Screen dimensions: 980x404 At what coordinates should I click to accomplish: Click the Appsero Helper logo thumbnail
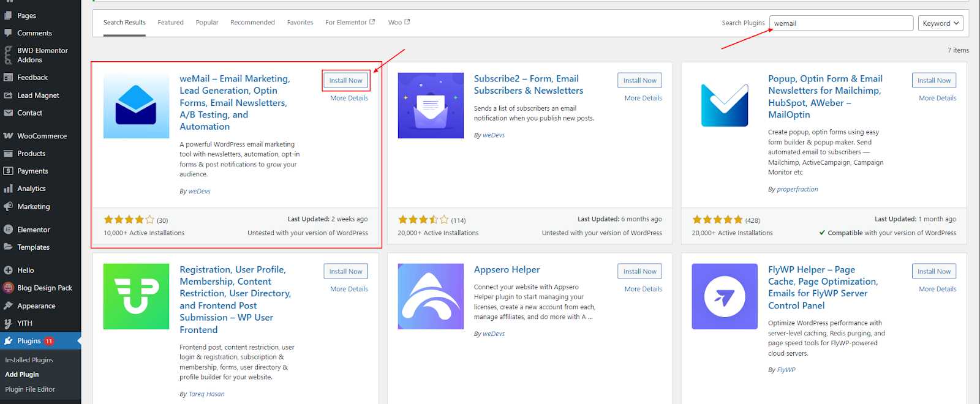click(431, 296)
